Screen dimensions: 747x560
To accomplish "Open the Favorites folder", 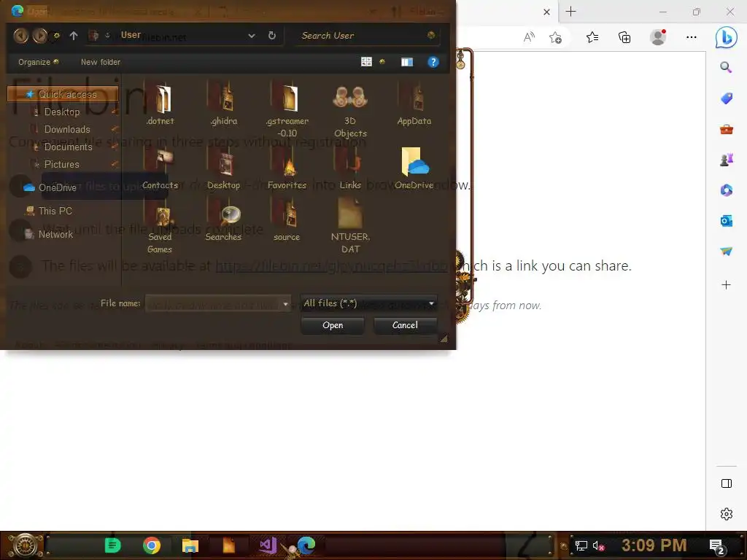I will [x=287, y=168].
